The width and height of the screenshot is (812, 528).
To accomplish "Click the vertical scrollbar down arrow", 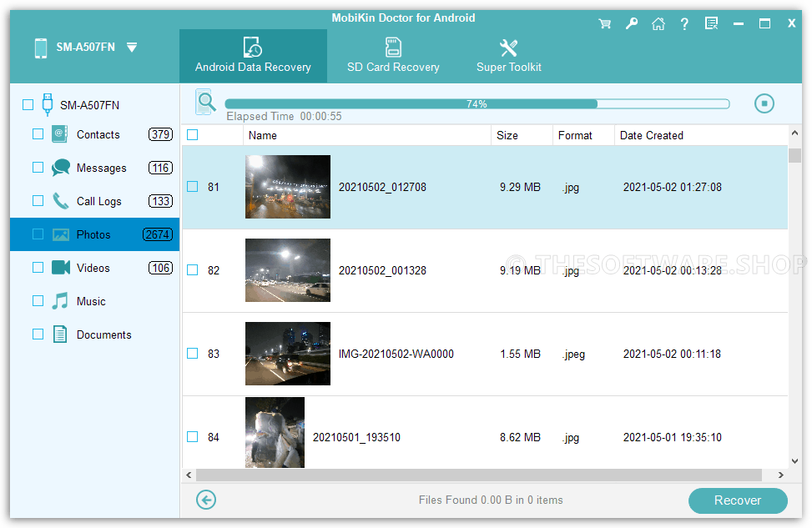I will pyautogui.click(x=795, y=460).
